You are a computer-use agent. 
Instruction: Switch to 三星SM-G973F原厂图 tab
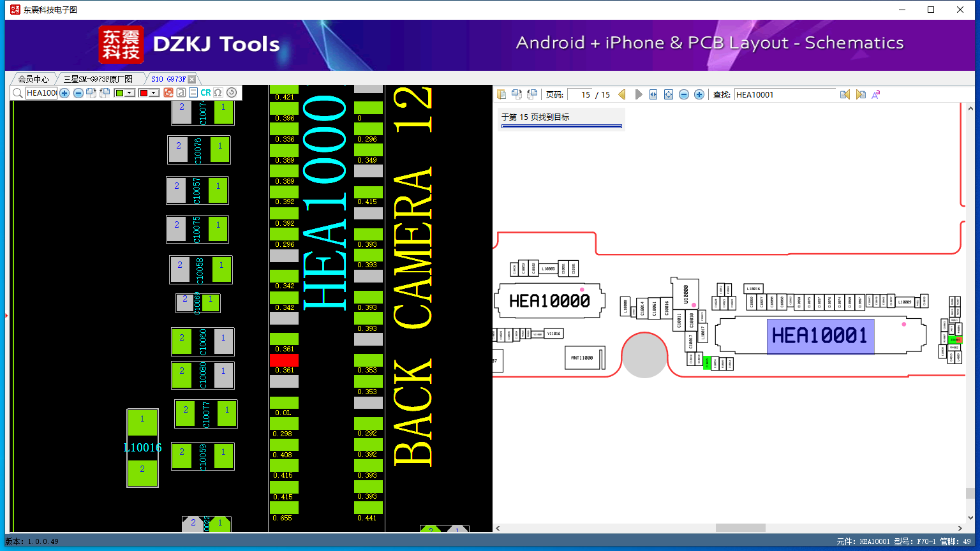coord(98,79)
